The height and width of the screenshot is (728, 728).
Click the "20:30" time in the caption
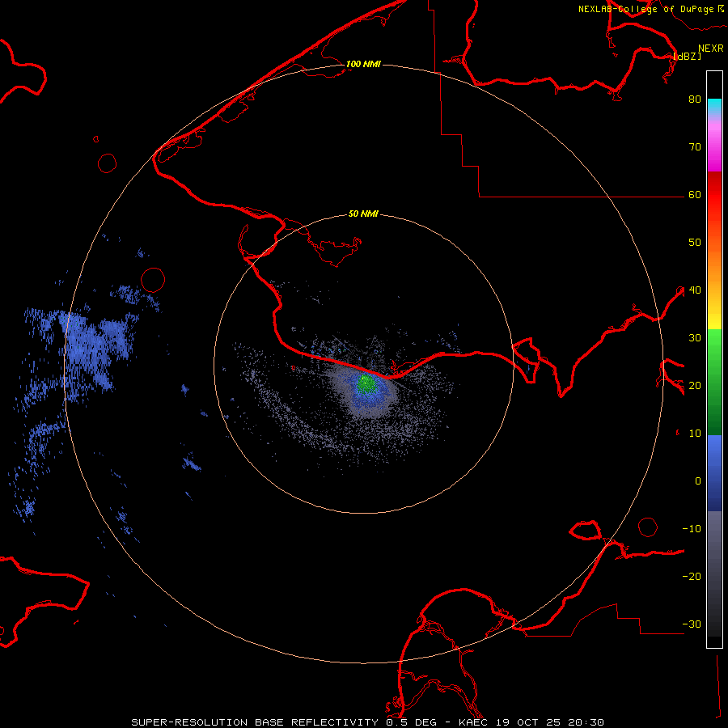pos(586,722)
